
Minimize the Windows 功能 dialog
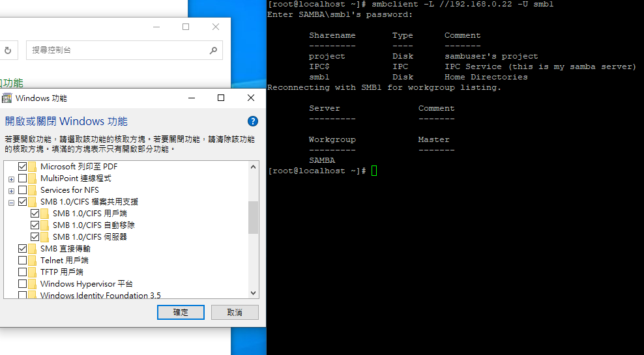[x=192, y=98]
